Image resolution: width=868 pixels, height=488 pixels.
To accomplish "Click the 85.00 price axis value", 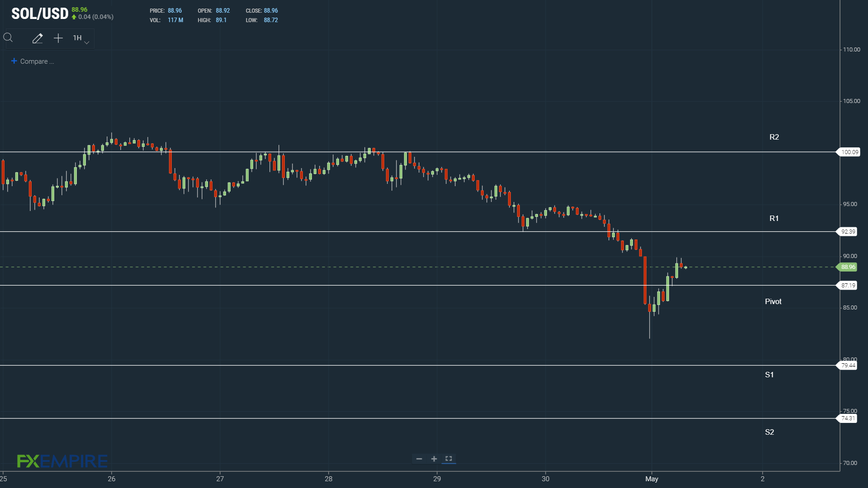I will point(850,308).
